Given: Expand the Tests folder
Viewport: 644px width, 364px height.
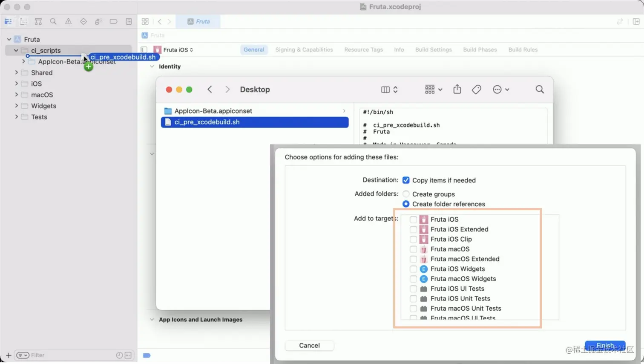Looking at the screenshot, I should coord(17,117).
